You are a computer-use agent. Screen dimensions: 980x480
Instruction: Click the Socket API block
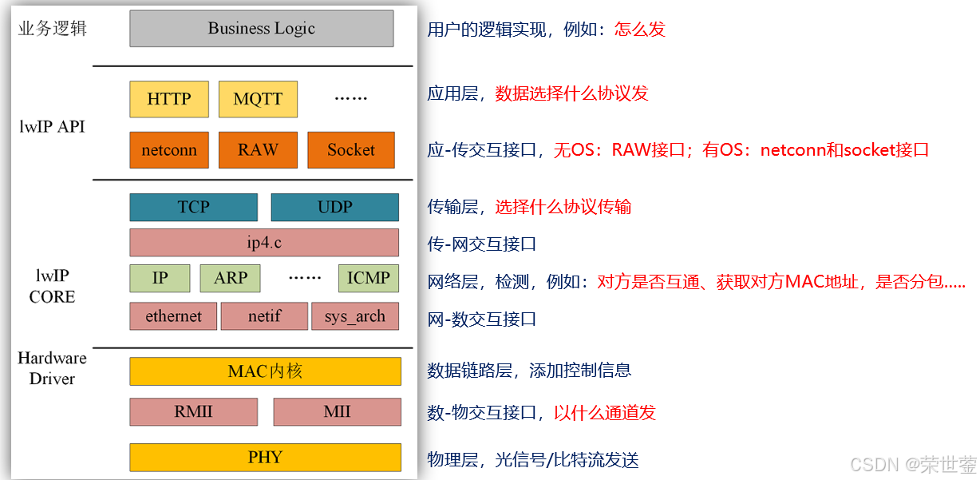pyautogui.click(x=351, y=150)
